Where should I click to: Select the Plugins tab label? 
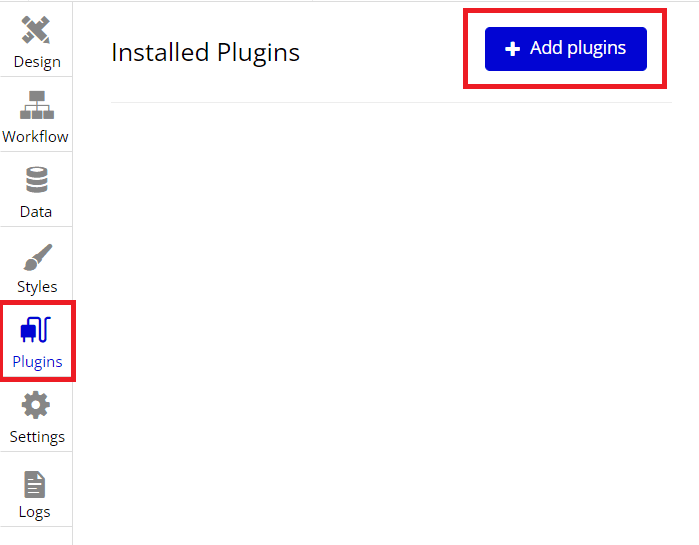pos(37,361)
